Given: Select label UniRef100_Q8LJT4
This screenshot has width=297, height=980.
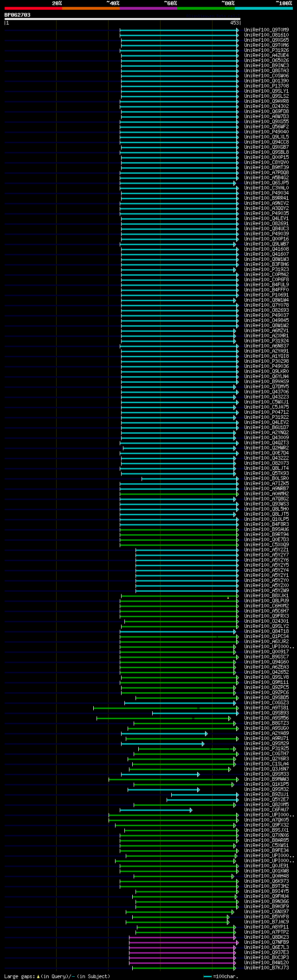Looking at the screenshot, I should click(x=266, y=468).
